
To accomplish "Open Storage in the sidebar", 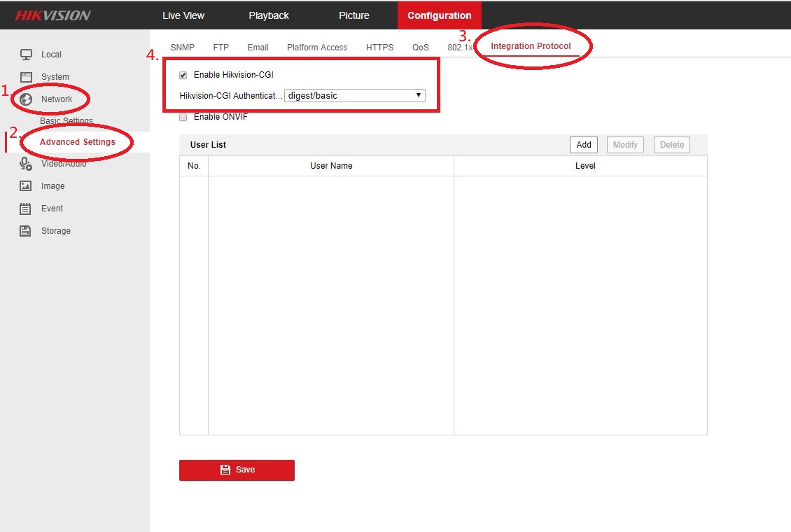I will tap(56, 231).
